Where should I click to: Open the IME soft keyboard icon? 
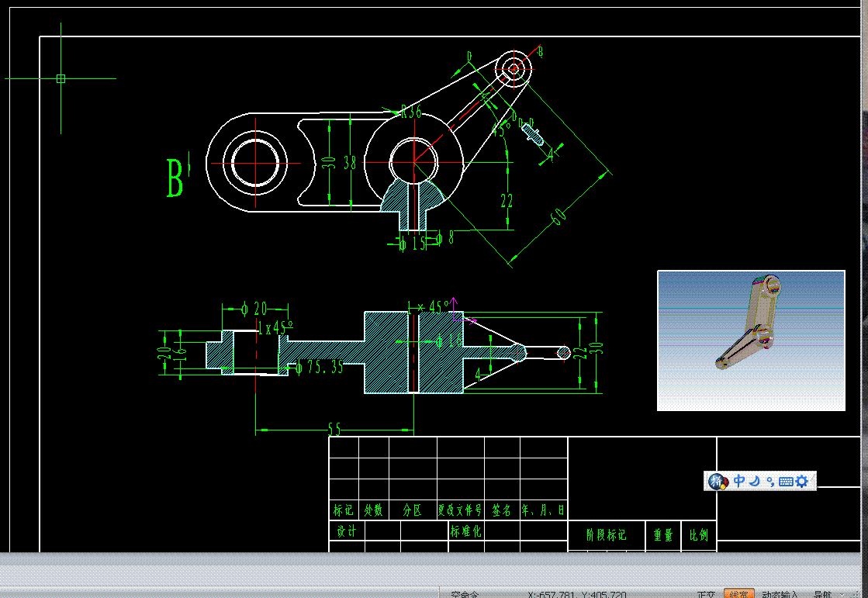click(786, 481)
